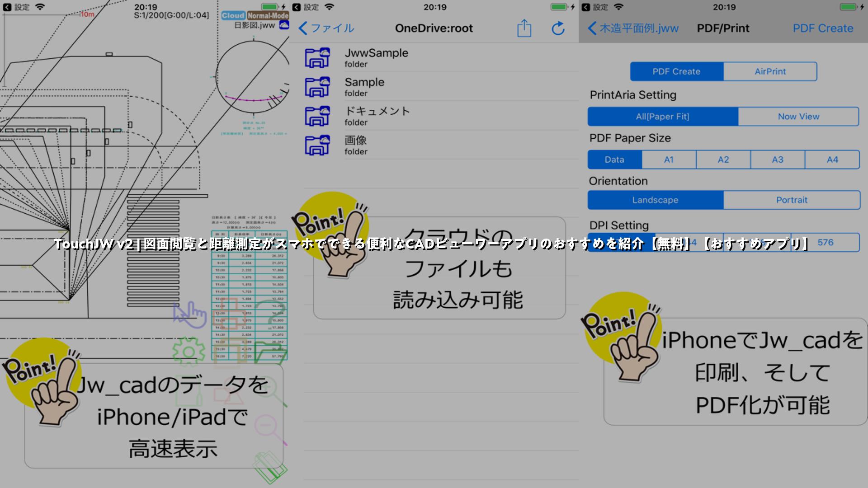Refresh the OneDrive:root file list
The image size is (868, 488).
558,28
